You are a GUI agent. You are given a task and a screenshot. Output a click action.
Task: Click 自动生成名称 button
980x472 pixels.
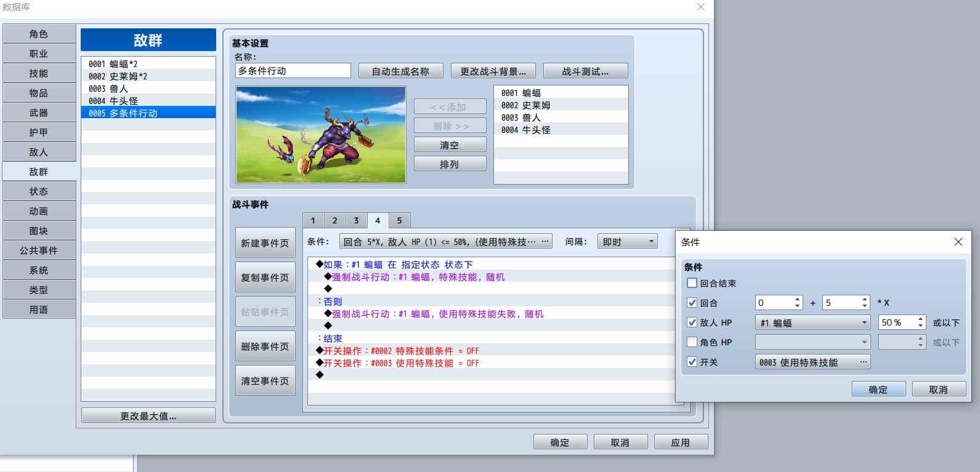coord(400,71)
